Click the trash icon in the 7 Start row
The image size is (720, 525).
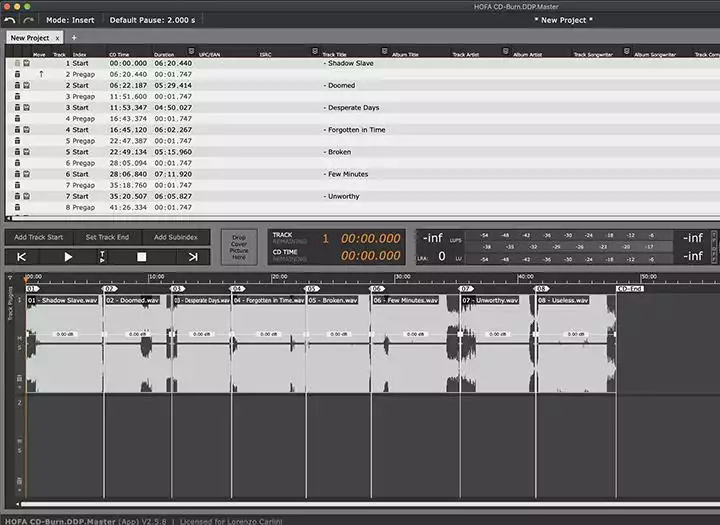pos(17,196)
